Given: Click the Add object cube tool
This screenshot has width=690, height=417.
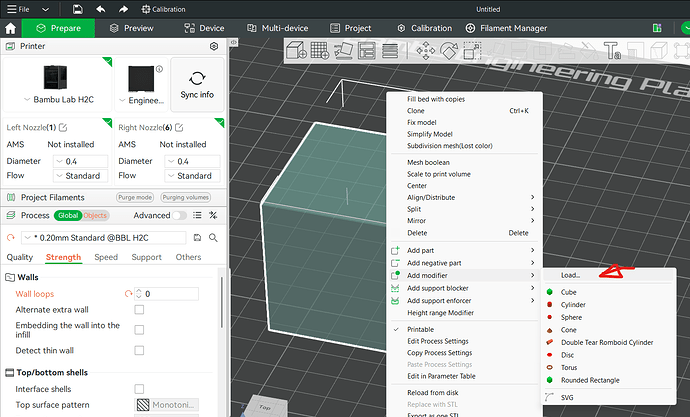Looking at the screenshot, I should tap(296, 51).
